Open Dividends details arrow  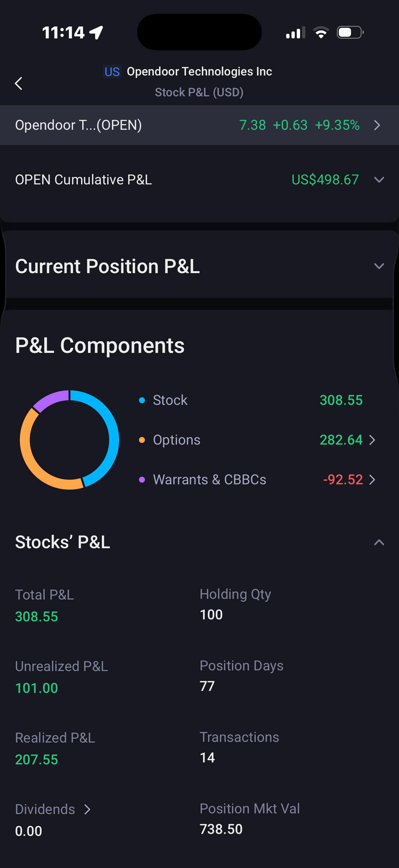88,809
